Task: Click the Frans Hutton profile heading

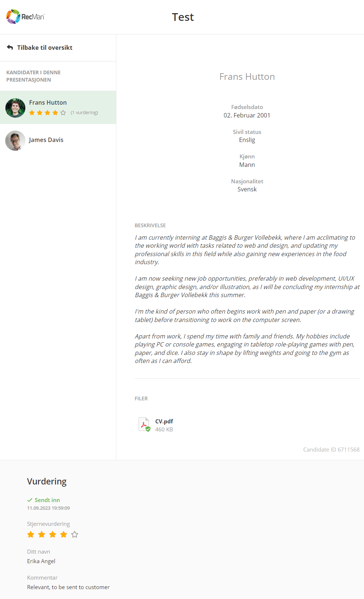Action: tap(247, 77)
